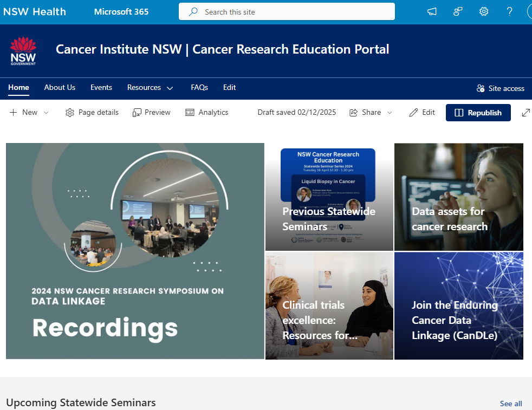532x410 pixels.
Task: Click the NSW Government logo
Action: [x=23, y=51]
